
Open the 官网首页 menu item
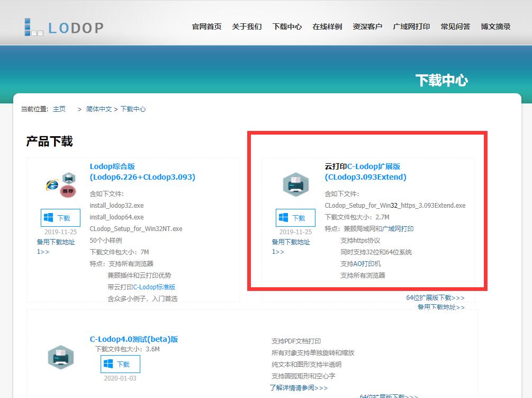(x=206, y=26)
